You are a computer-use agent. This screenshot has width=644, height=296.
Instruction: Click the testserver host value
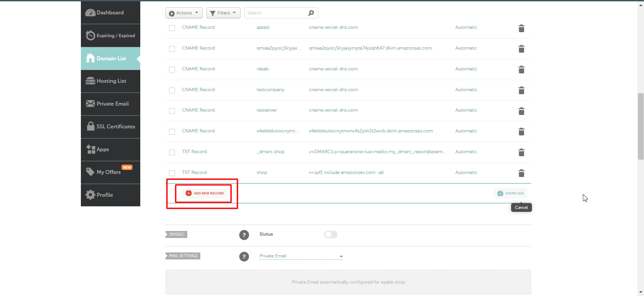[x=267, y=110]
